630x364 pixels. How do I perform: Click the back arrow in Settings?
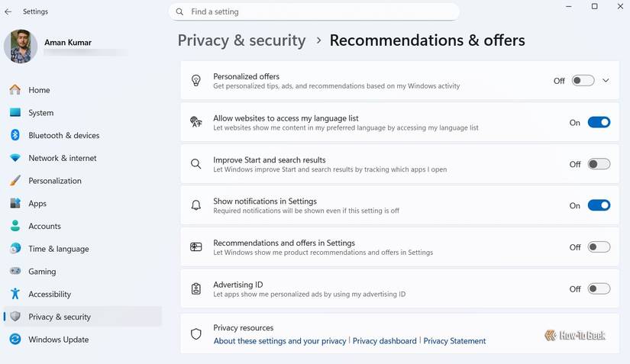[8, 11]
